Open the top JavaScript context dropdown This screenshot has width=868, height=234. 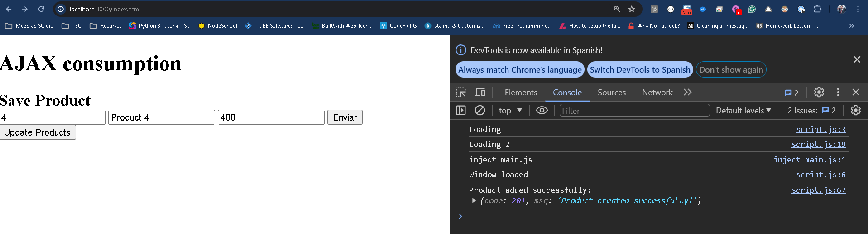click(510, 111)
